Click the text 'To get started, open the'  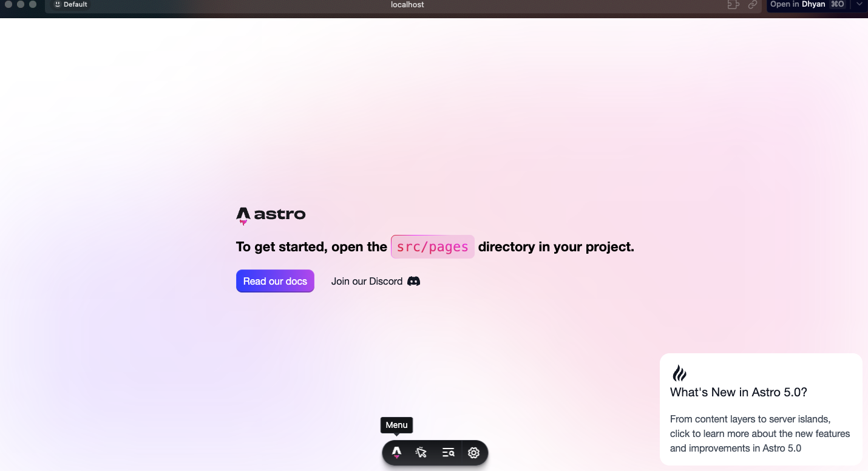(x=311, y=247)
